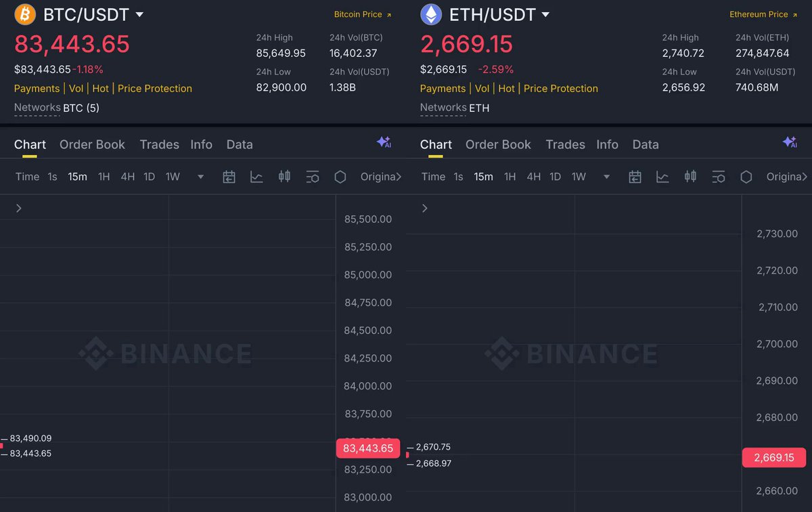The image size is (812, 512).
Task: Select the 15m interval on ETH chart
Action: [483, 177]
